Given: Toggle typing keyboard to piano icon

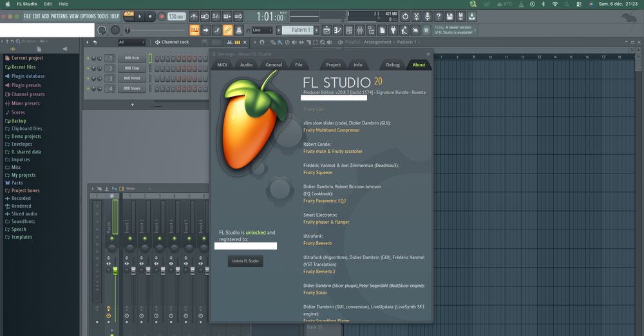Looking at the screenshot, I should 194,30.
